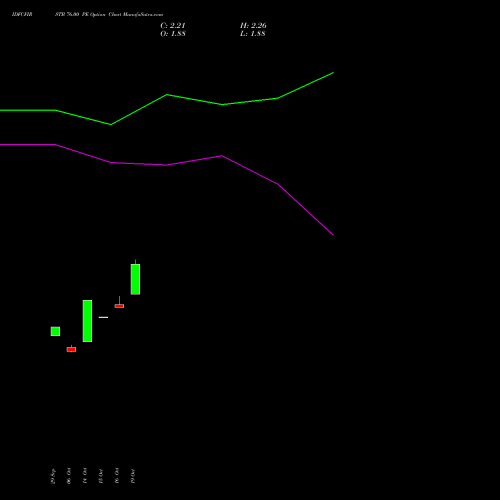Click the 19 Oct date label
The height and width of the screenshot is (500, 500).
click(133, 476)
